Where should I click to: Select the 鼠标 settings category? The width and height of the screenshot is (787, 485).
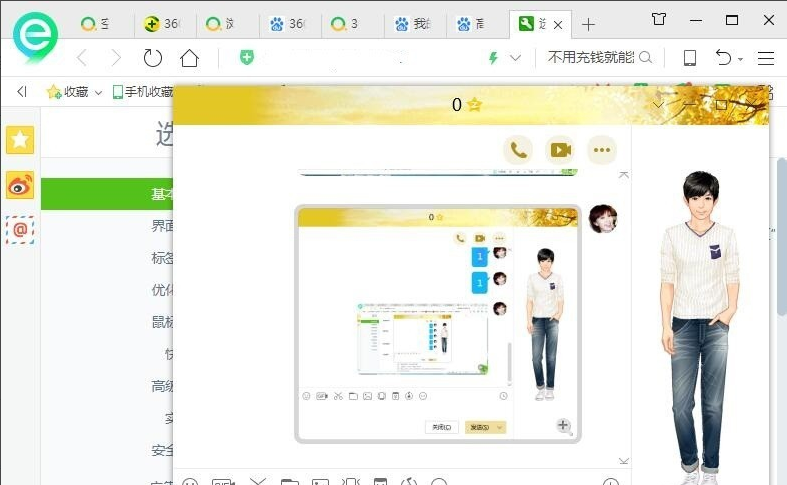coord(162,322)
